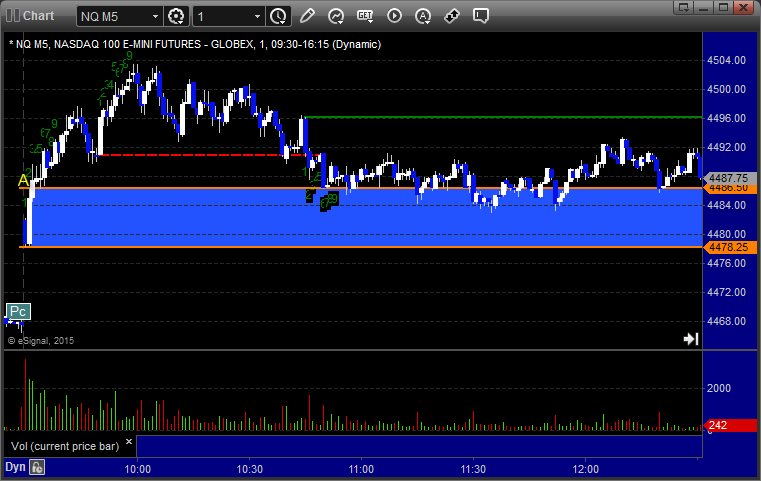Open the time template clock menu
Image resolution: width=761 pixels, height=481 pixels.
[279, 16]
